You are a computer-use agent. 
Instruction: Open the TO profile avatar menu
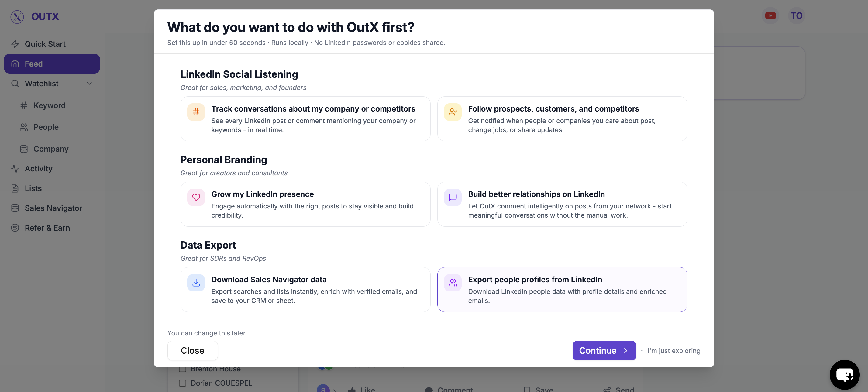pyautogui.click(x=796, y=16)
